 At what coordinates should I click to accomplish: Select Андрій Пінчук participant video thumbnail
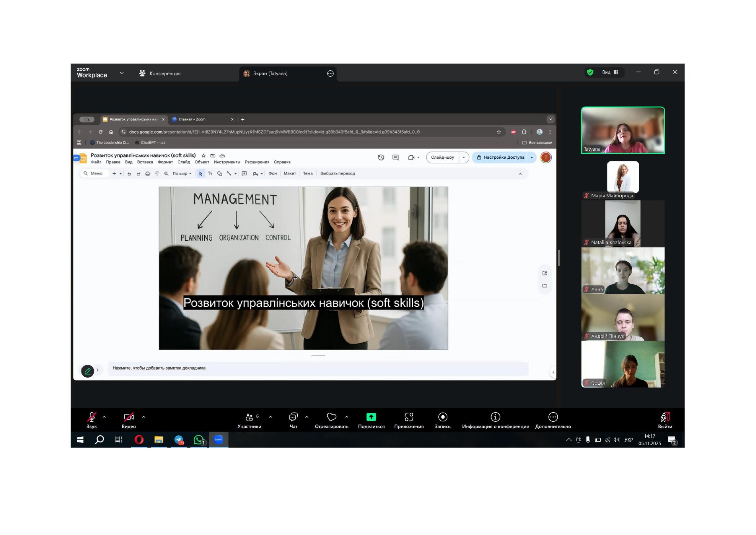tap(623, 318)
